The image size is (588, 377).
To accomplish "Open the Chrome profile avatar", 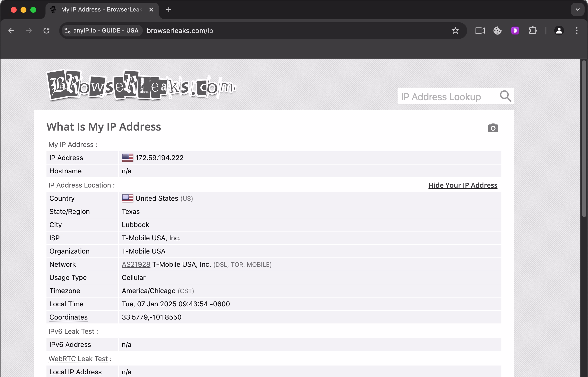I will click(559, 31).
